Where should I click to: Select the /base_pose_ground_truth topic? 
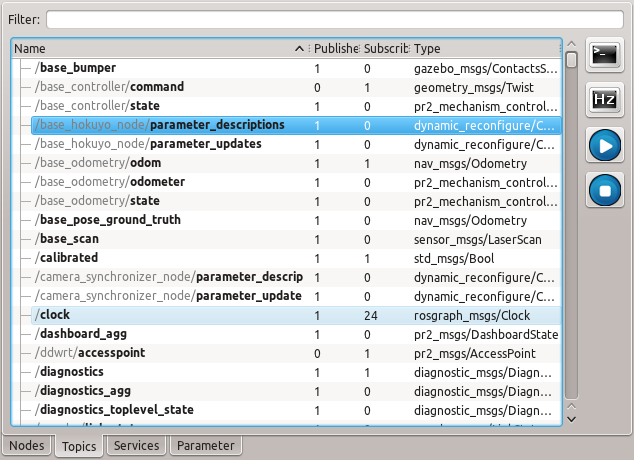coord(296,220)
